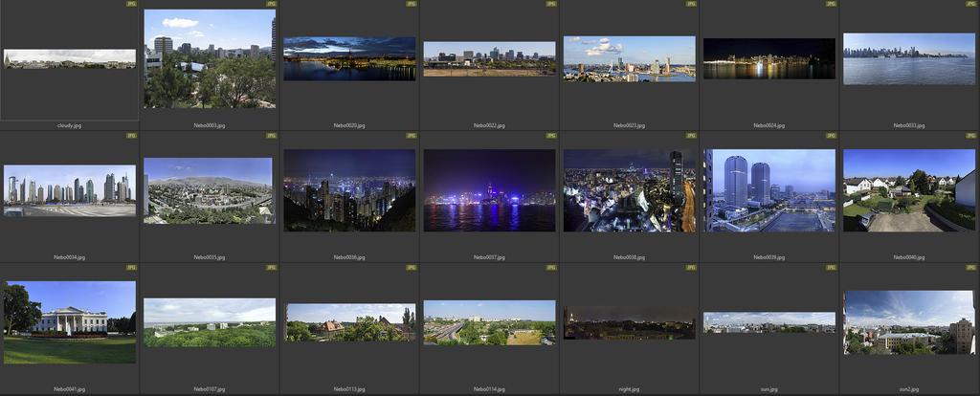
Task: Select the Nebo0023.jpg harbor bridge thumbnail
Action: point(629,58)
